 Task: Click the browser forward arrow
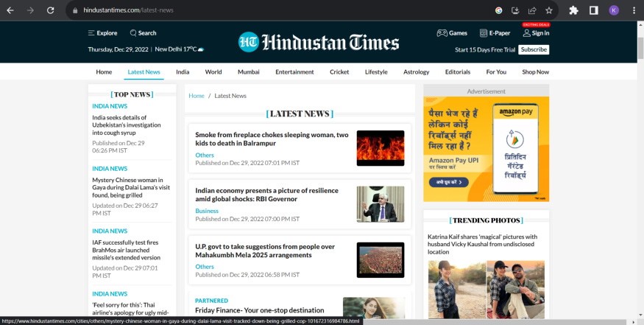click(x=30, y=10)
